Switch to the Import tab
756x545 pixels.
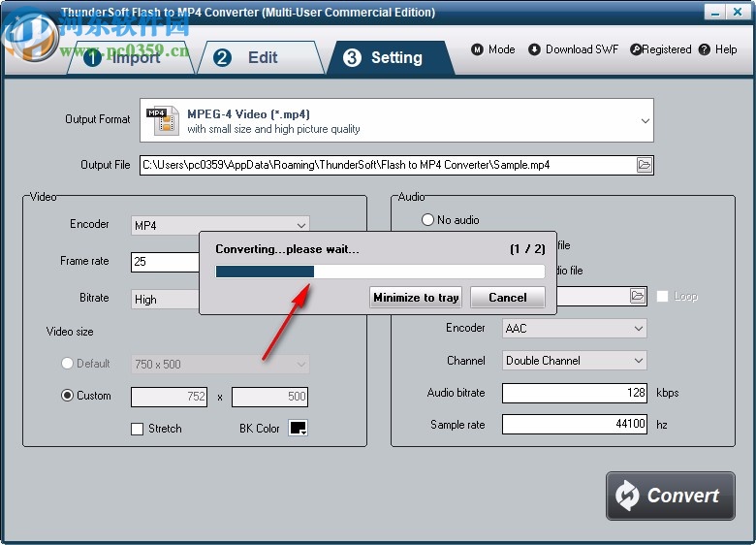(129, 58)
